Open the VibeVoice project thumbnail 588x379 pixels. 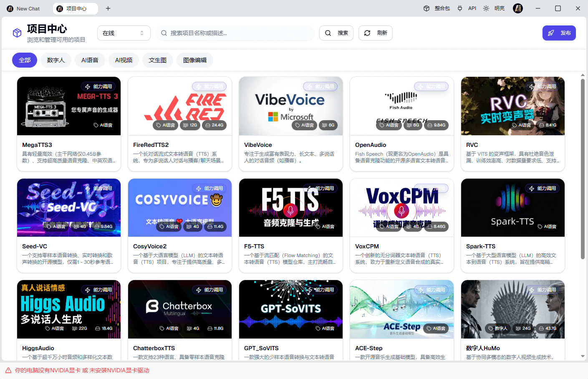tap(290, 106)
